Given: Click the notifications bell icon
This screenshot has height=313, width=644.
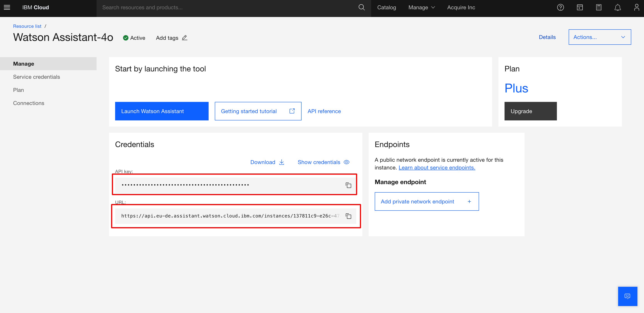Looking at the screenshot, I should tap(617, 7).
